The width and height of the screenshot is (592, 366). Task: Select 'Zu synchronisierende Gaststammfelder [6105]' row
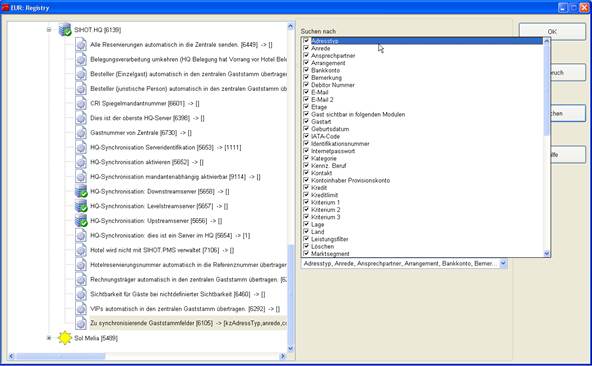(188, 323)
